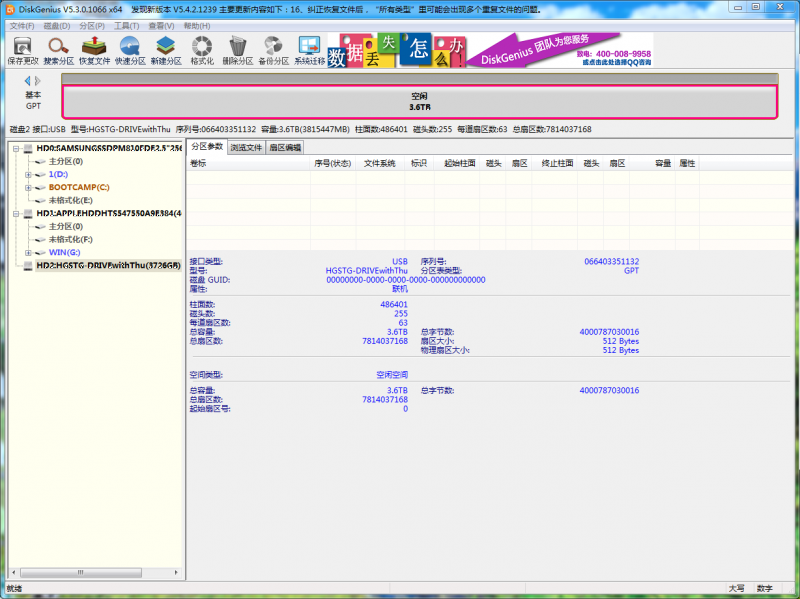Viewport: 800px width, 599px height.
Task: Select the 删除分区 (Delete Partition) trash icon
Action: pyautogui.click(x=238, y=50)
